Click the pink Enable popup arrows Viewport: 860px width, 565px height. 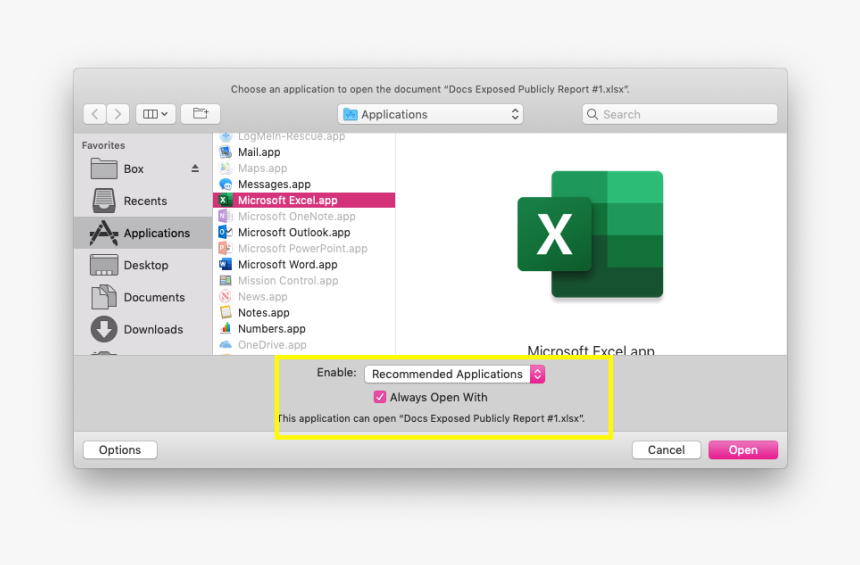538,374
